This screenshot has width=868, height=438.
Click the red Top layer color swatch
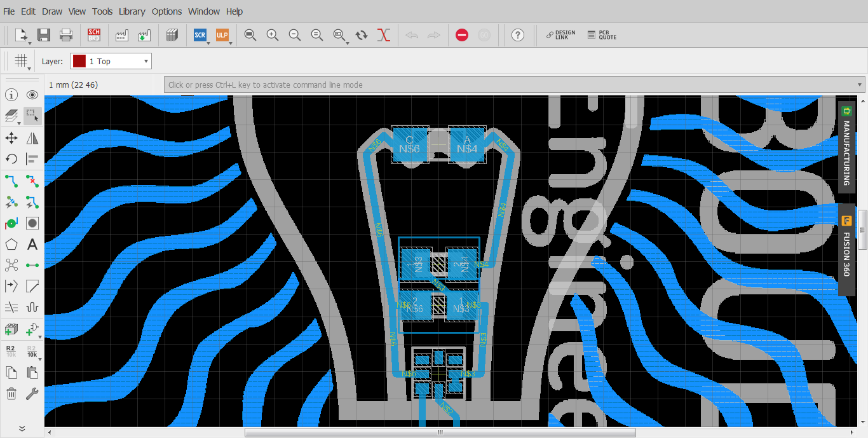[79, 61]
